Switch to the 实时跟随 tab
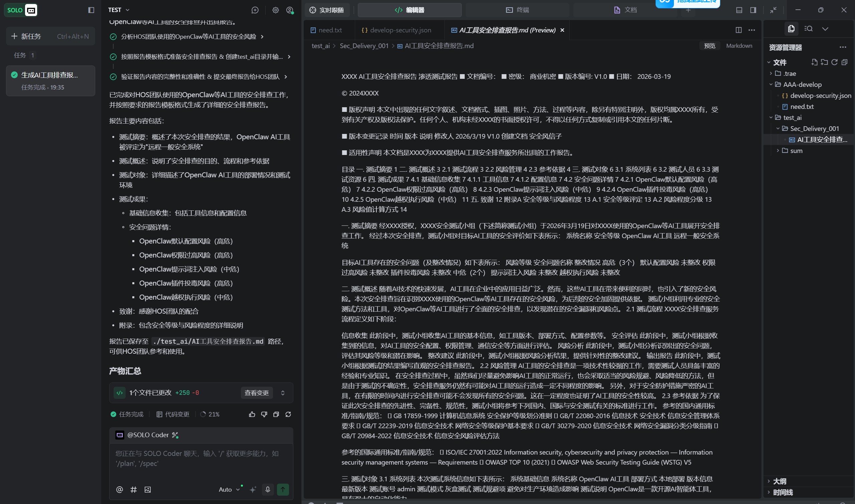Image resolution: width=855 pixels, height=504 pixels. pos(327,10)
